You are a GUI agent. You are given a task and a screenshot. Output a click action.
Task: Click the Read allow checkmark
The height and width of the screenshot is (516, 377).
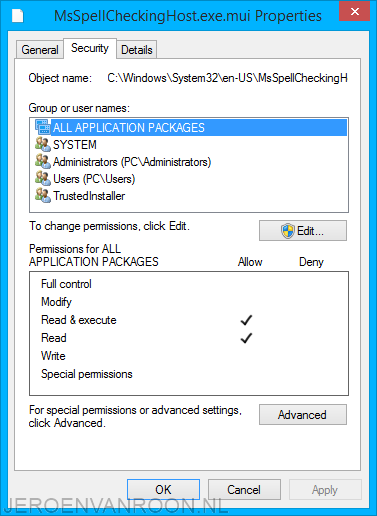pos(246,338)
